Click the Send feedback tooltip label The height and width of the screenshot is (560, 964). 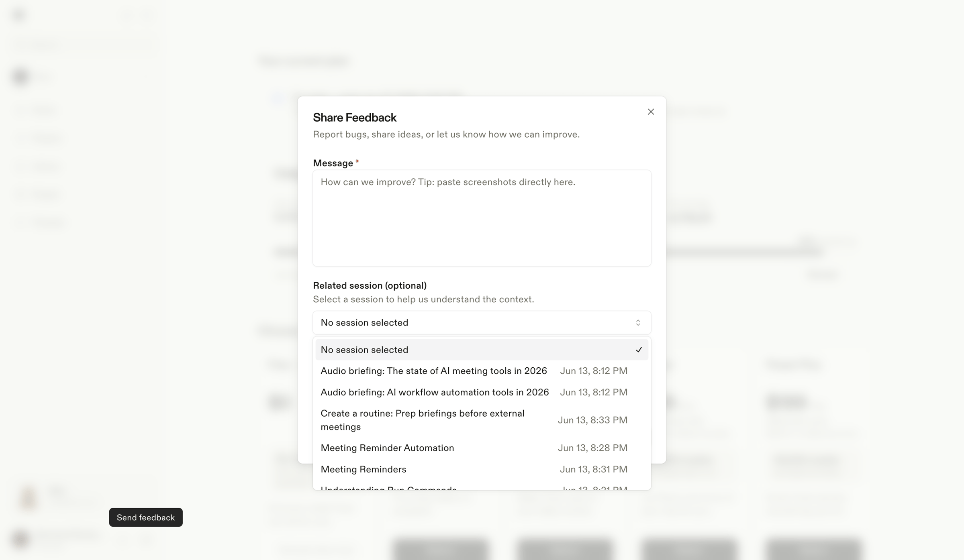point(146,517)
